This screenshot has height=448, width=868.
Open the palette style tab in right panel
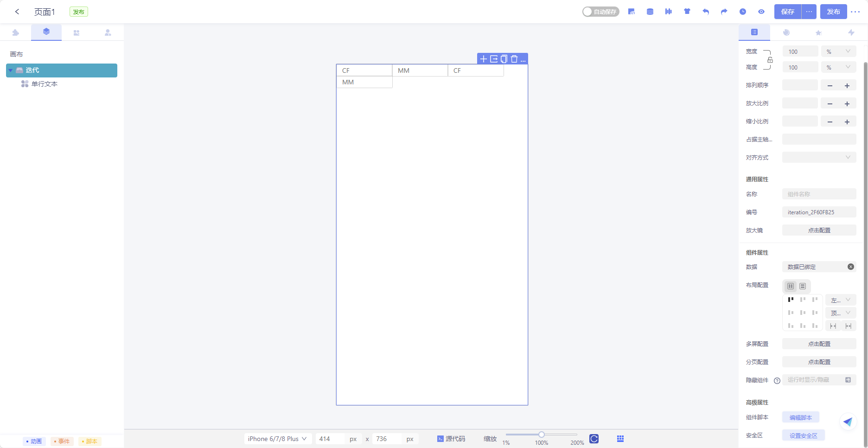[786, 32]
